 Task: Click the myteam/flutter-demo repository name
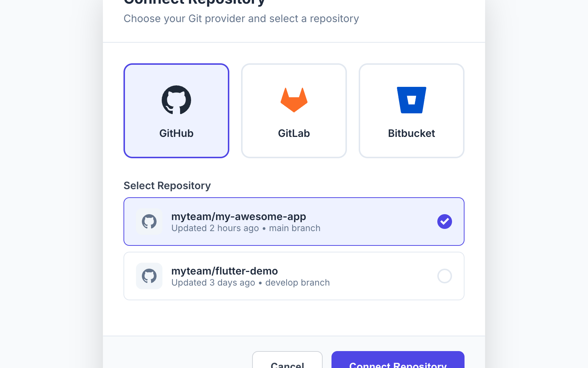[225, 271]
